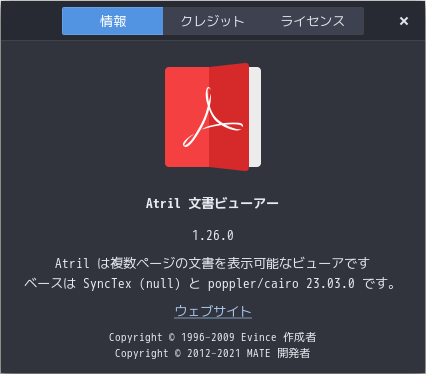This screenshot has width=426, height=374.
Task: Click the Copyright 1996-2009 Evince 作成者 line
Action: pyautogui.click(x=212, y=337)
